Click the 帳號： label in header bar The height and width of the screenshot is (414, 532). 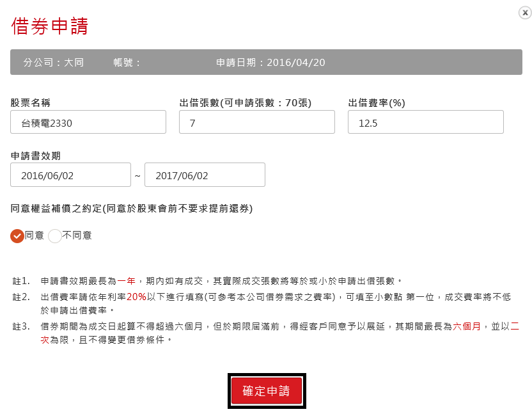(127, 63)
